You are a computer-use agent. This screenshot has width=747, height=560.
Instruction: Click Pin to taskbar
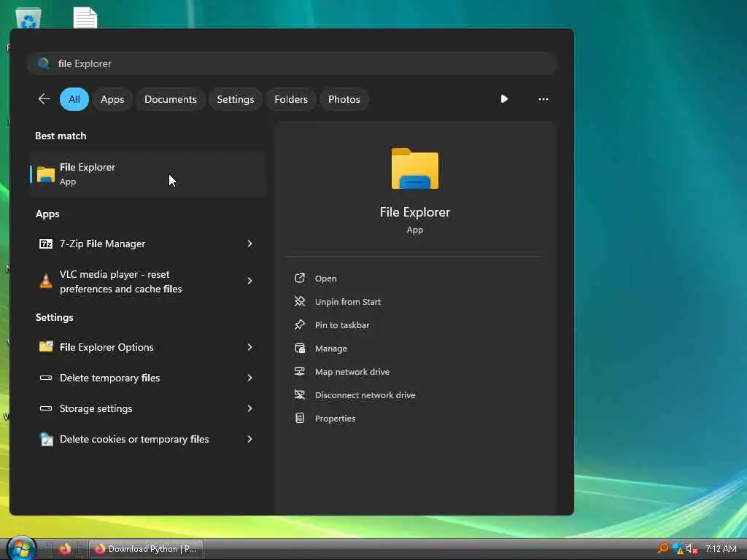(342, 325)
